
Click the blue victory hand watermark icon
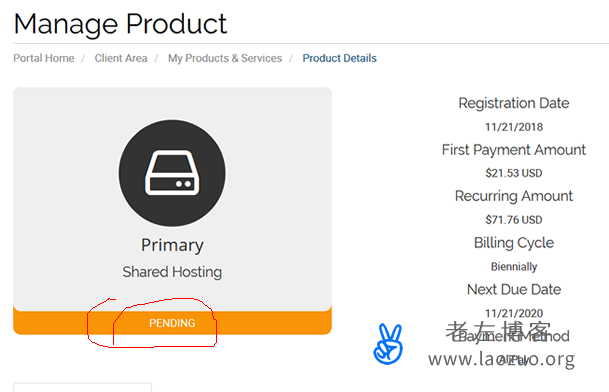click(x=388, y=344)
